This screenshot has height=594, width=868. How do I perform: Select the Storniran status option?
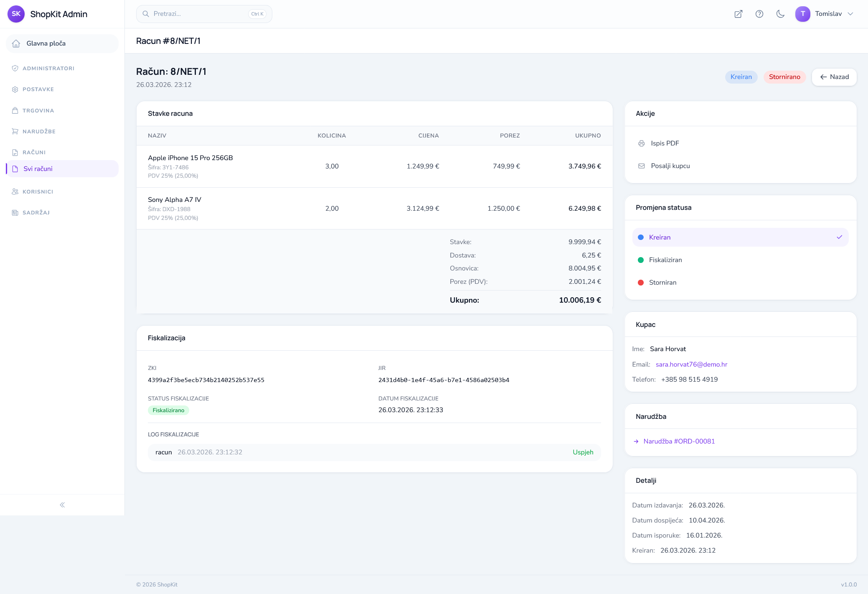(x=740, y=282)
